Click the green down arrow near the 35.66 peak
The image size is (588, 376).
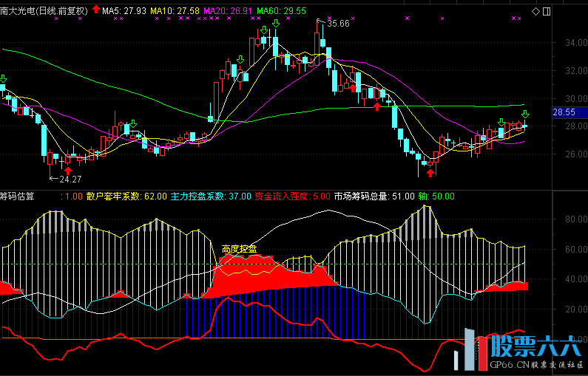pyautogui.click(x=275, y=24)
